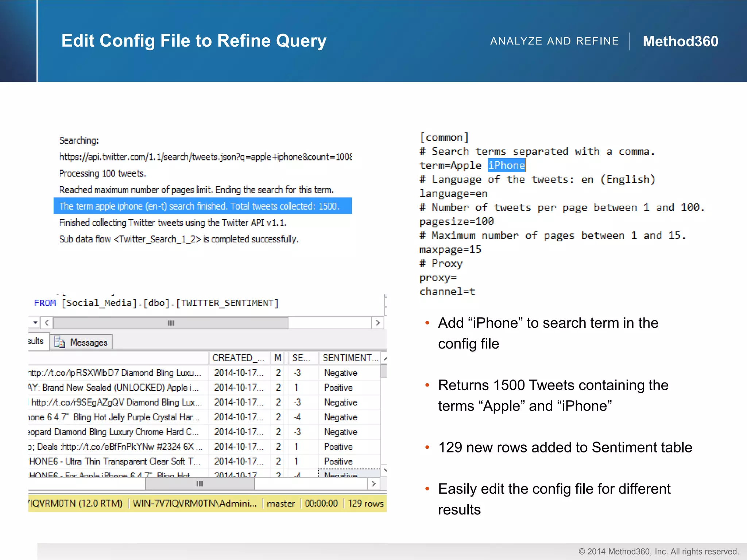Click the Ultra Thin Transparent Clear Soft cell
This screenshot has width=747, height=560.
click(118, 461)
